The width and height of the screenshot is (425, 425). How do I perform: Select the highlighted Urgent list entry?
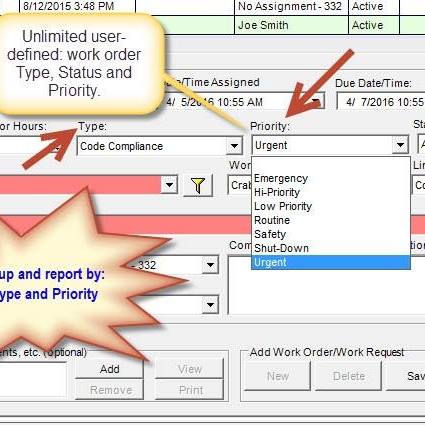[x=331, y=262]
